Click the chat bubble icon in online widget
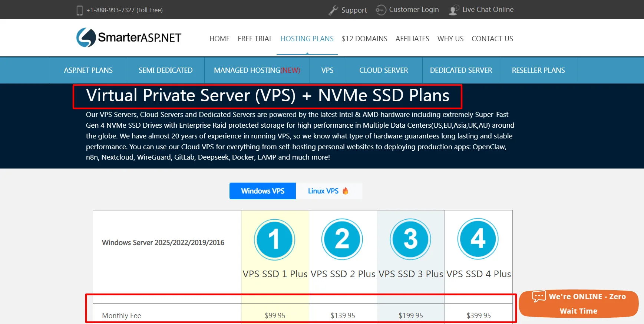 539,296
